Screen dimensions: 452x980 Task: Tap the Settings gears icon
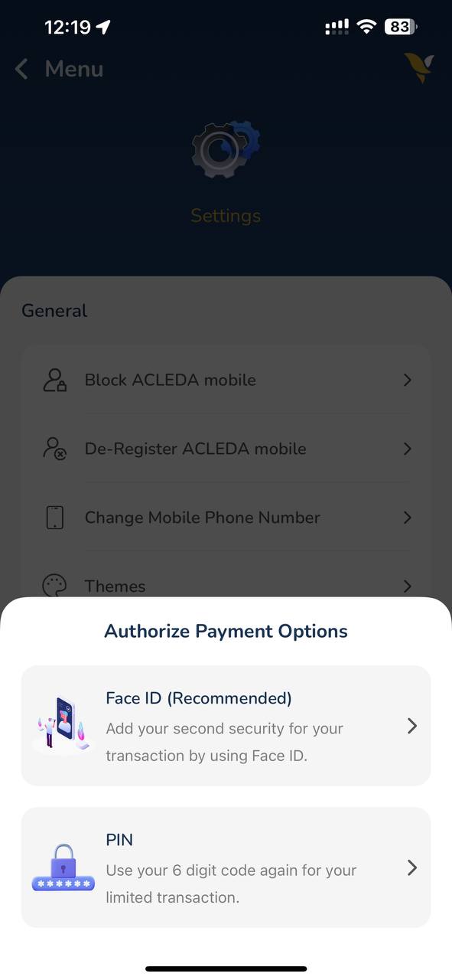coord(226,148)
